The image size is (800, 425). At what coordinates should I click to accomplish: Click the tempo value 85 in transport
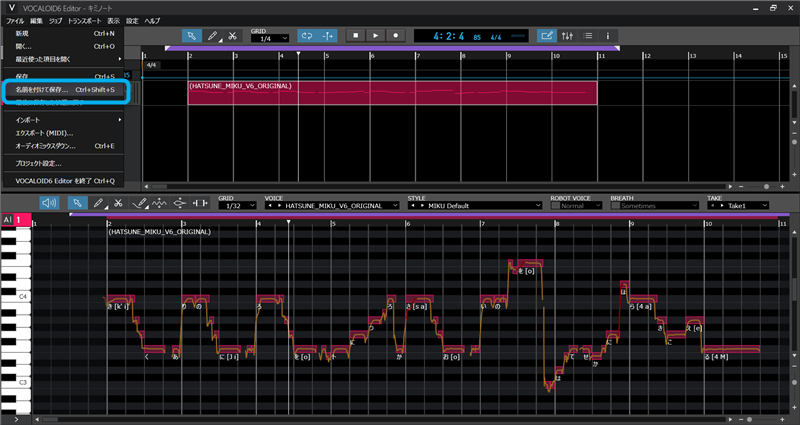point(477,37)
